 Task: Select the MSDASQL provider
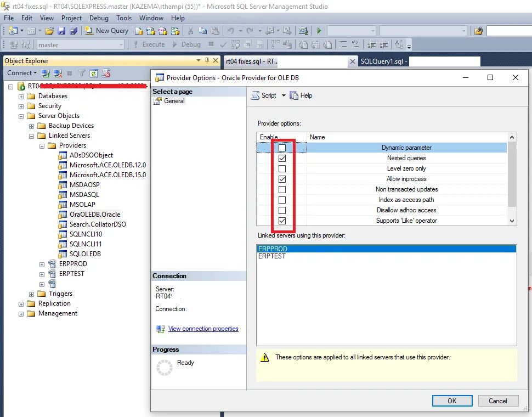click(x=84, y=195)
